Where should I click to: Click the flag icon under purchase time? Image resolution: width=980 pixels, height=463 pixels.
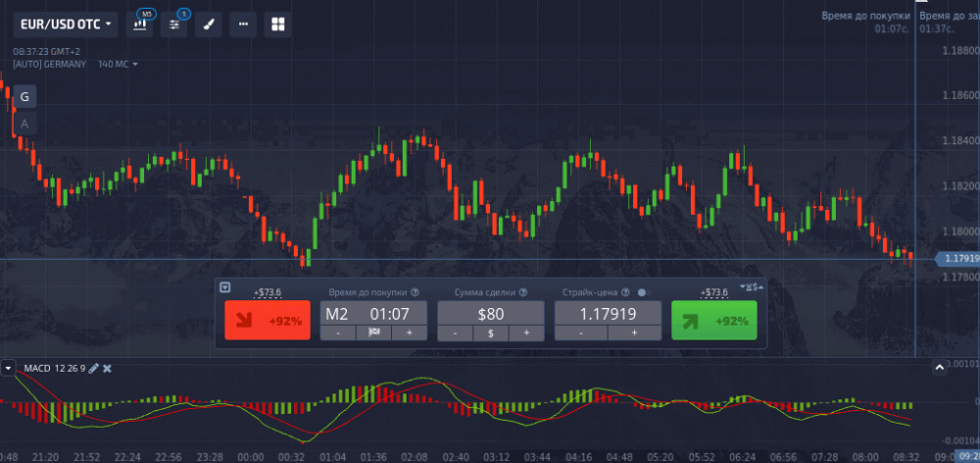(x=373, y=334)
